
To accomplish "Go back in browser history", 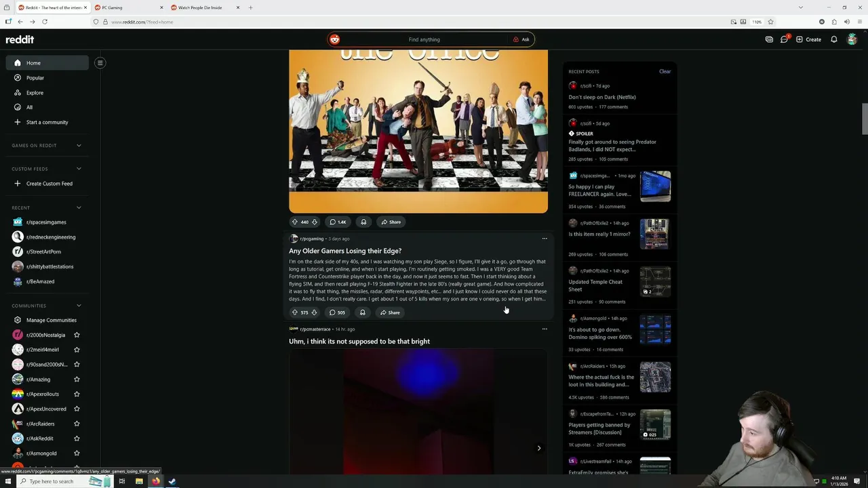I will coord(20,22).
